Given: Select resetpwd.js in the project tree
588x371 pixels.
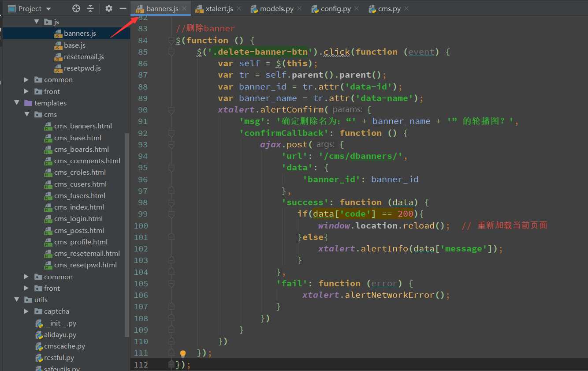Looking at the screenshot, I should coord(82,68).
